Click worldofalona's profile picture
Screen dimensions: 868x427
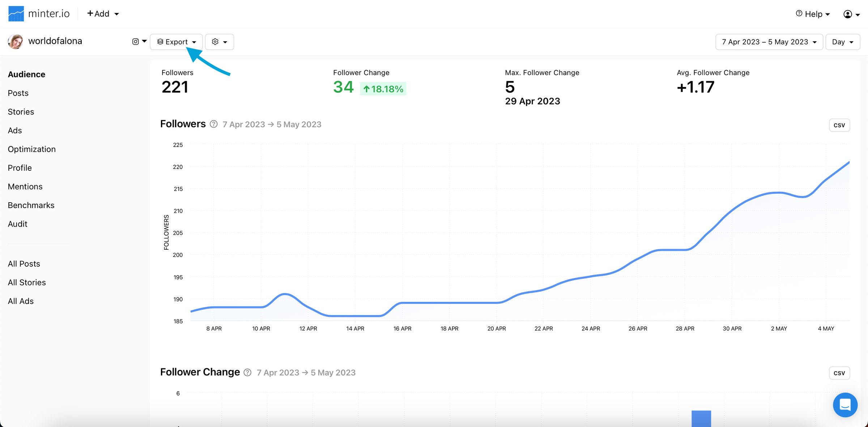tap(15, 41)
